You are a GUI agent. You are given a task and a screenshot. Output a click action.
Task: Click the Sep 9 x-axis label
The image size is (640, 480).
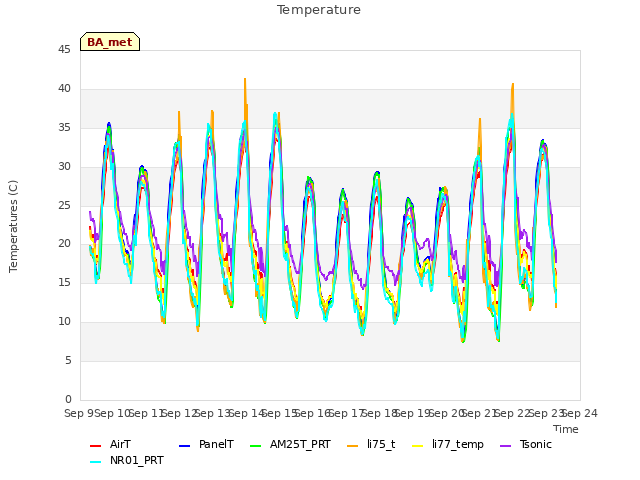(x=79, y=413)
